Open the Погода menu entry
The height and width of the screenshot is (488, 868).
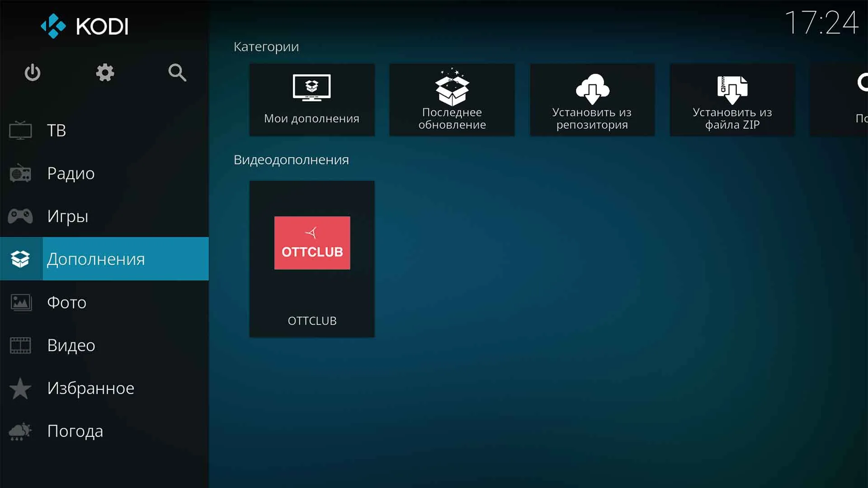75,431
